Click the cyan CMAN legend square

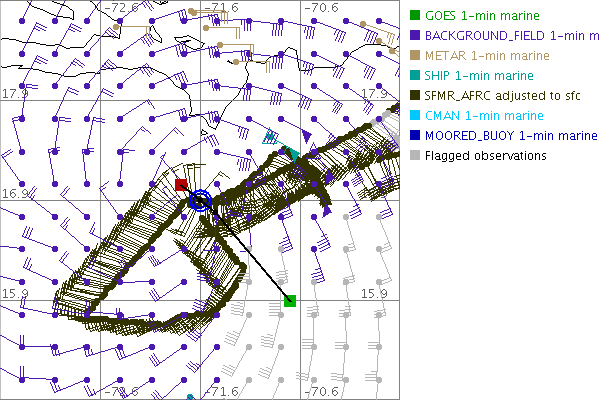click(415, 116)
